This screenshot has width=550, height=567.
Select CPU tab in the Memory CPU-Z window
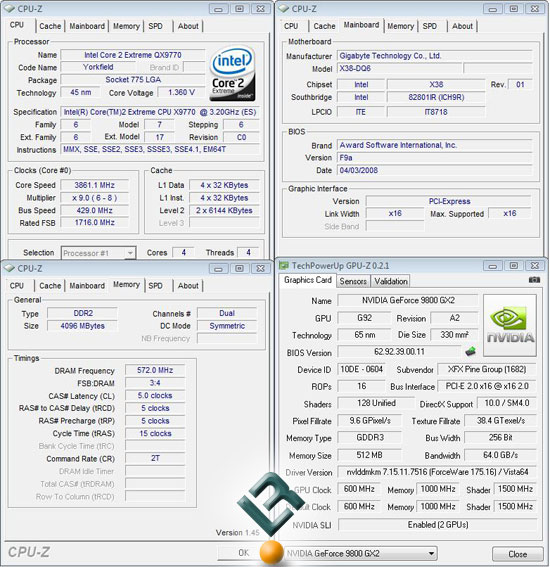(x=17, y=286)
